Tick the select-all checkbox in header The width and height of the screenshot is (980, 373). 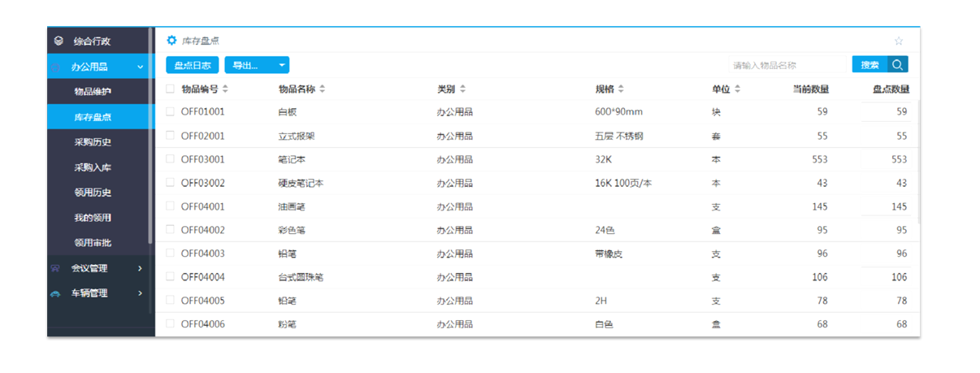click(x=170, y=89)
